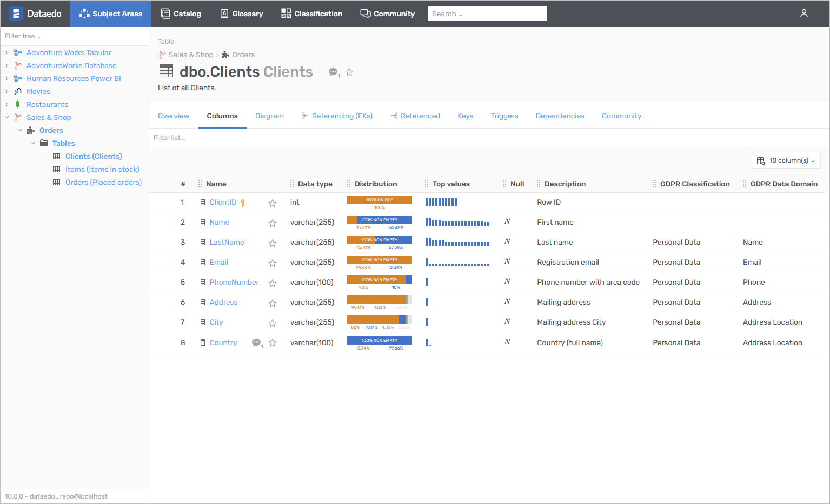Click the user profile icon
This screenshot has width=830, height=504.
click(x=804, y=14)
